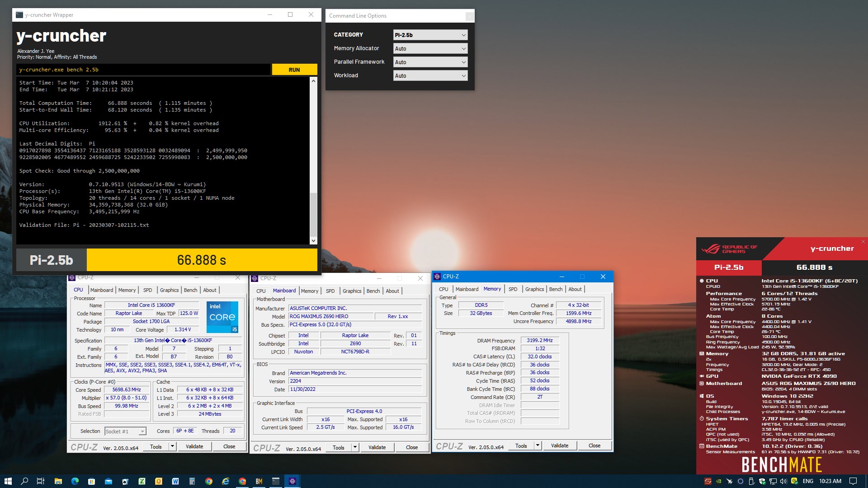Viewport: 868px width, 488px height.
Task: Open Task View on taskbar
Action: point(41,481)
